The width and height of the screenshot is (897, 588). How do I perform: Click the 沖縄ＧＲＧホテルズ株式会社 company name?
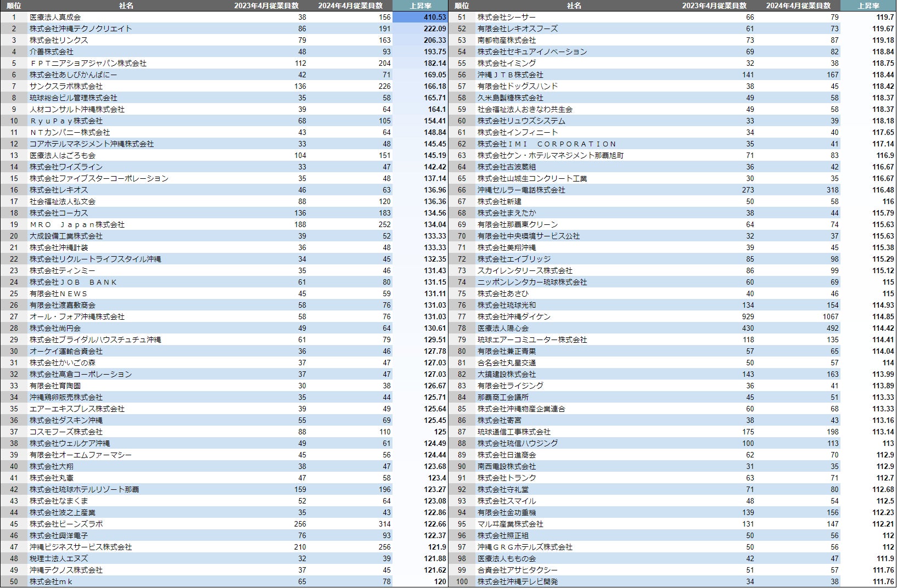click(525, 547)
